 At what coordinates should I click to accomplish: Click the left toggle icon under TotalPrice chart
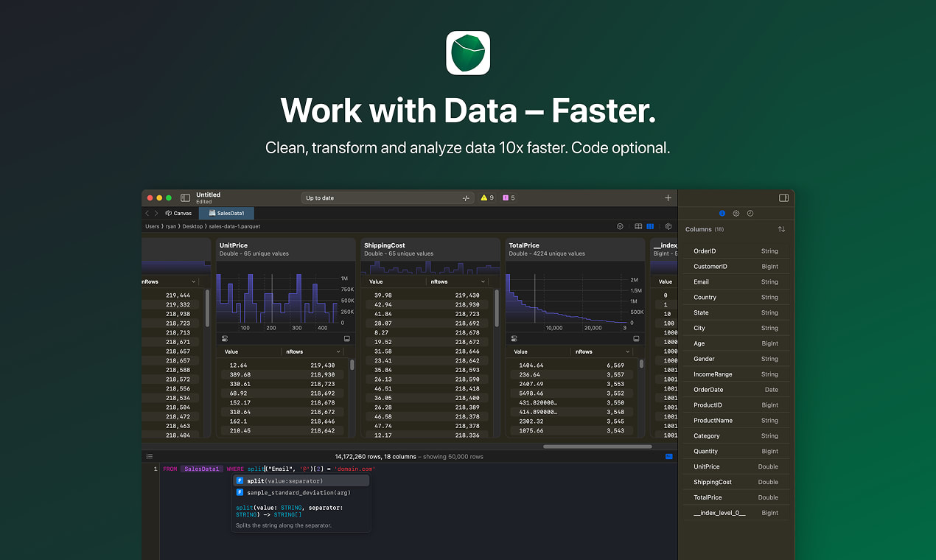[x=513, y=339]
